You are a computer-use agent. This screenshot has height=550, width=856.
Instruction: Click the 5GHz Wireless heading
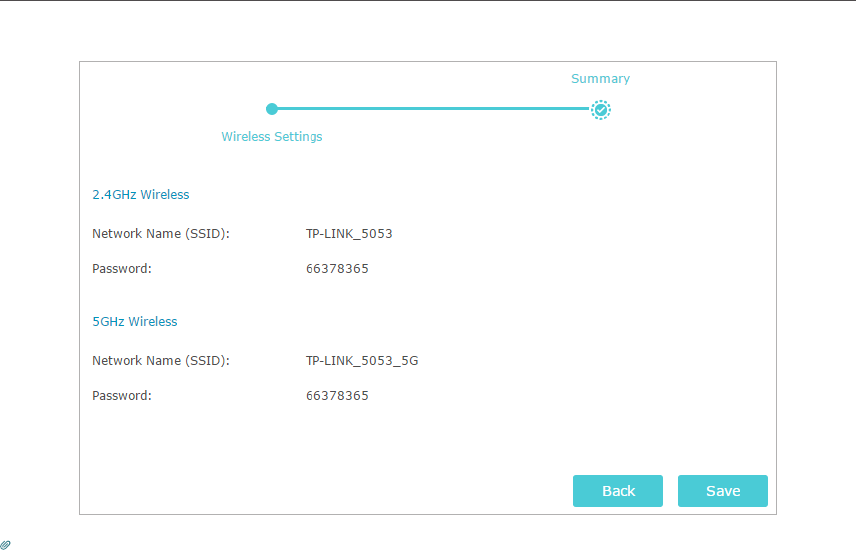click(x=134, y=321)
